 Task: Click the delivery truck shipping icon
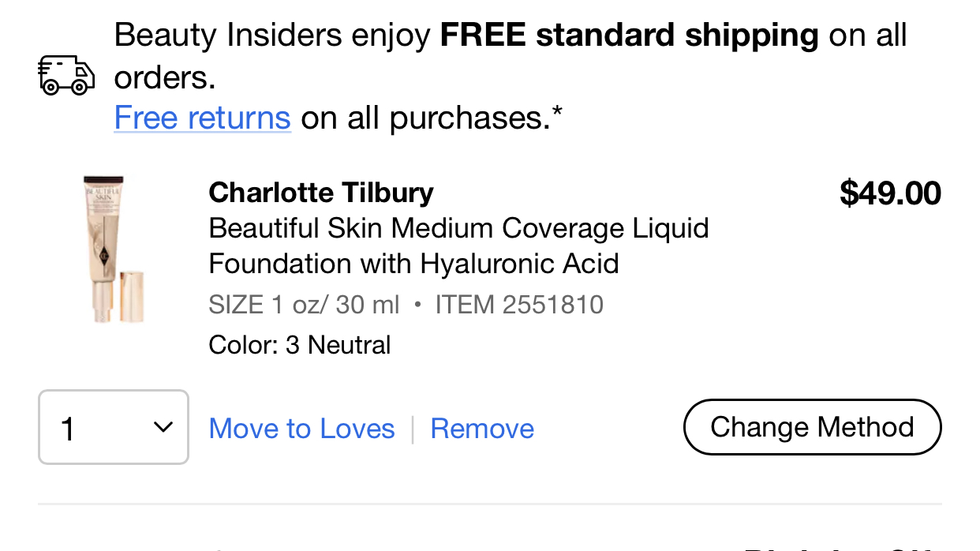pyautogui.click(x=66, y=76)
